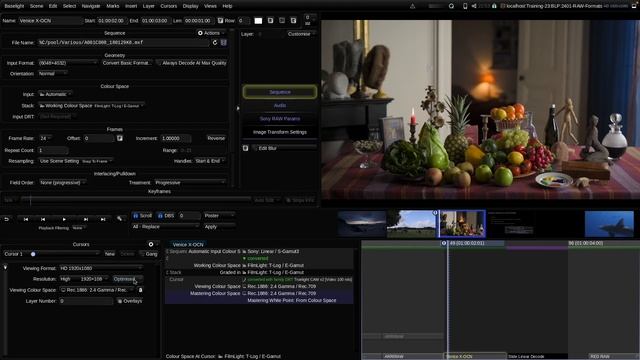This screenshot has height=360, width=640.
Task: Click the white colour swatch in header
Action: (258, 20)
